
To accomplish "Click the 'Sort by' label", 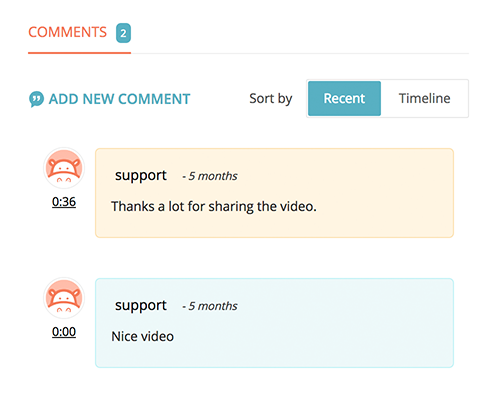I will point(271,99).
